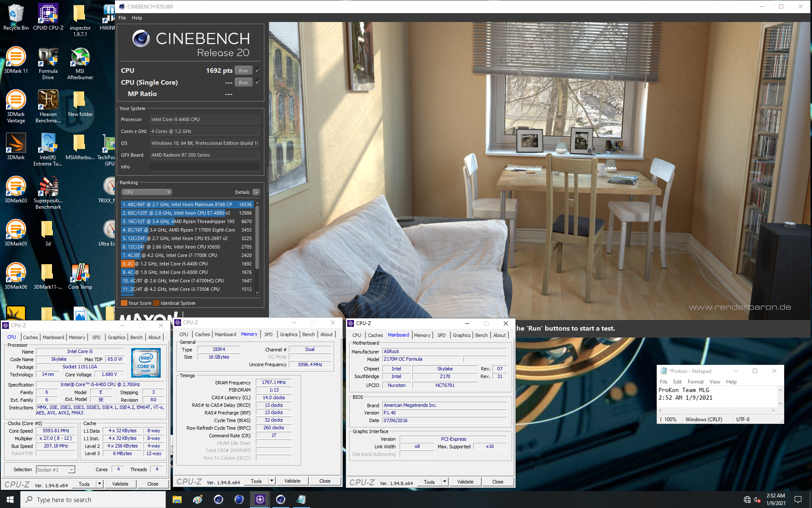Open Graphics tab in left CPU-Z
This screenshot has height=508, width=812.
[x=116, y=337]
